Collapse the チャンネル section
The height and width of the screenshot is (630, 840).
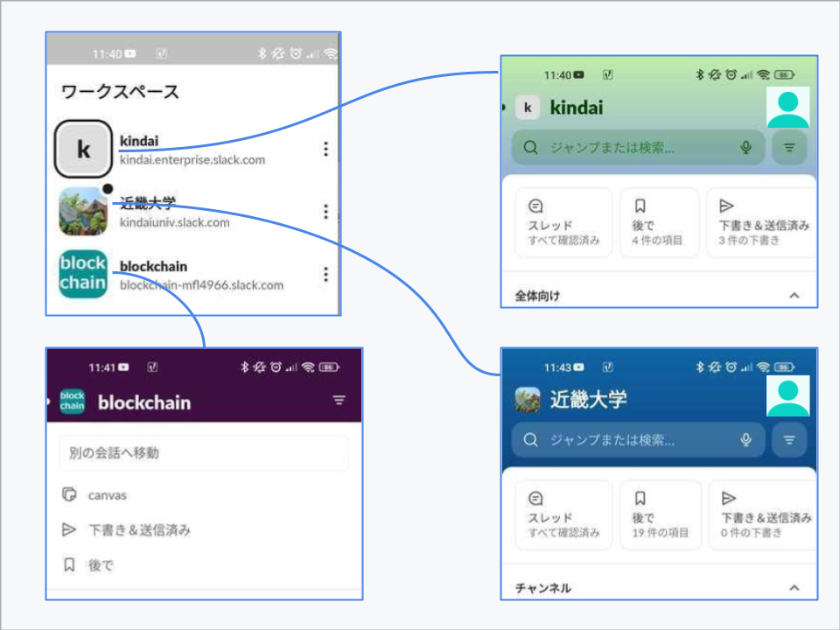pyautogui.click(x=794, y=588)
